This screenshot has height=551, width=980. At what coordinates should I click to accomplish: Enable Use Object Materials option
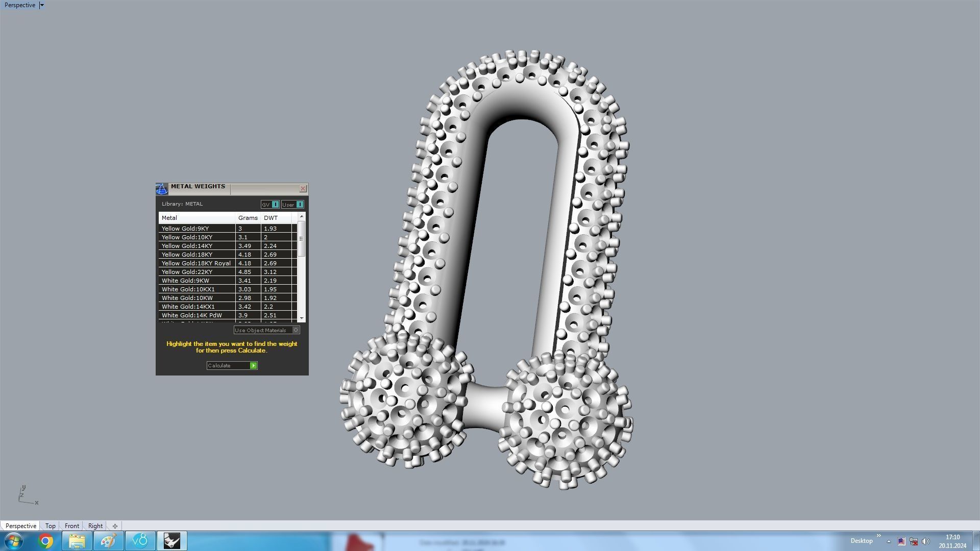click(296, 330)
